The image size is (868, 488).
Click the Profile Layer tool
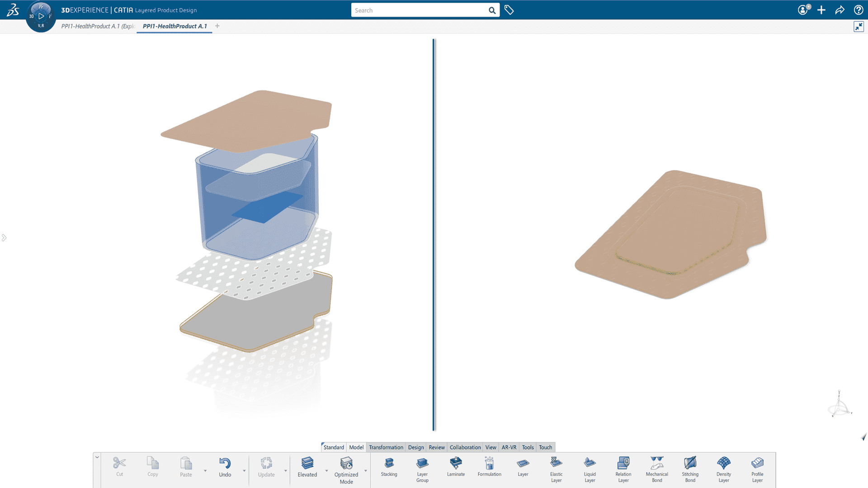click(757, 470)
